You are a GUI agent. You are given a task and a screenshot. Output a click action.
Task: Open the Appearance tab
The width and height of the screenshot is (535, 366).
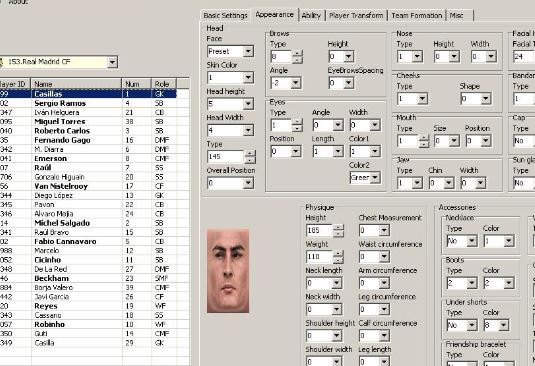click(x=274, y=15)
